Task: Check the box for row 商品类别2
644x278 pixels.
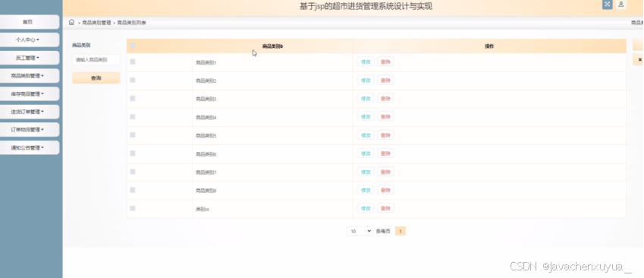Action: (x=133, y=81)
